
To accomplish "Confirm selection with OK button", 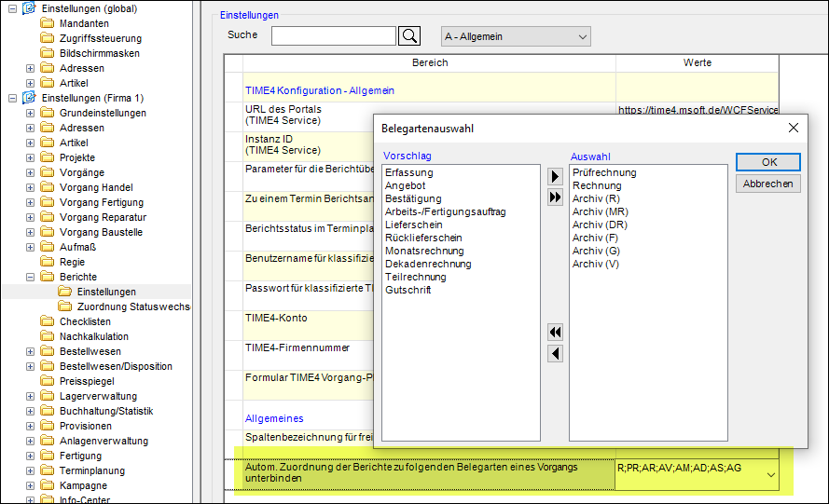I will coord(768,162).
